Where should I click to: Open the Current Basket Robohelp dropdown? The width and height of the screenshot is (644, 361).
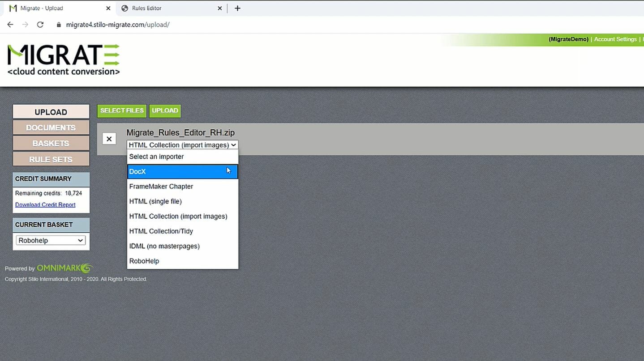tap(50, 240)
